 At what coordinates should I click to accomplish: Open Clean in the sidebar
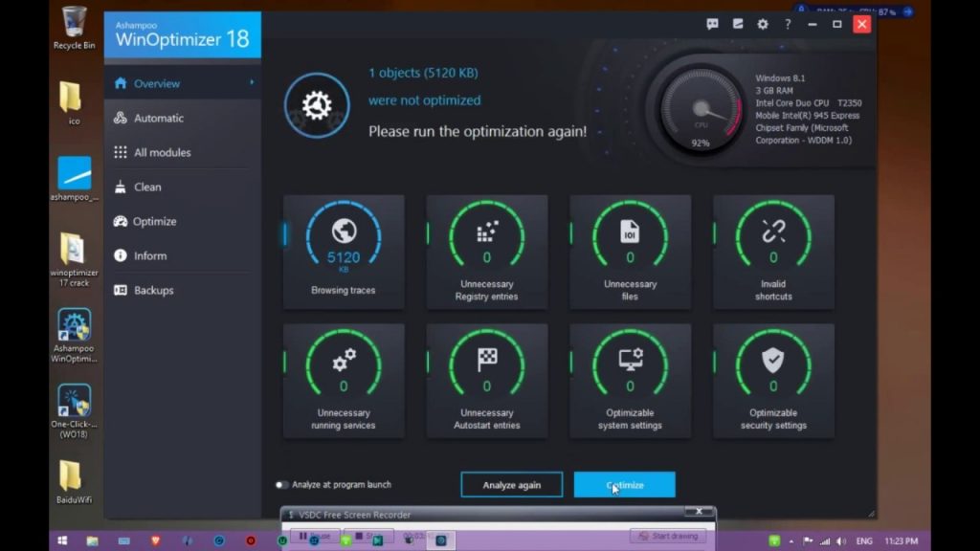click(x=183, y=187)
